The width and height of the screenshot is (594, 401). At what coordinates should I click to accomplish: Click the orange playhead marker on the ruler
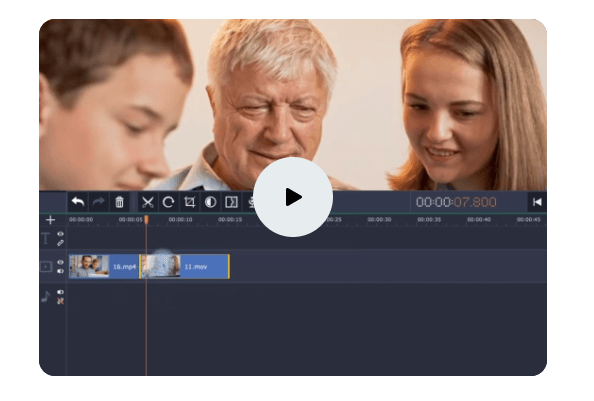point(146,219)
